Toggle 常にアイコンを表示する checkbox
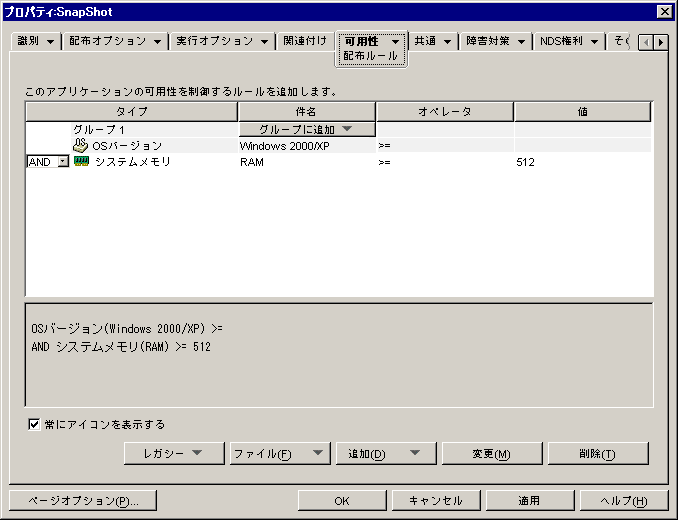The image size is (678, 520). [x=35, y=425]
